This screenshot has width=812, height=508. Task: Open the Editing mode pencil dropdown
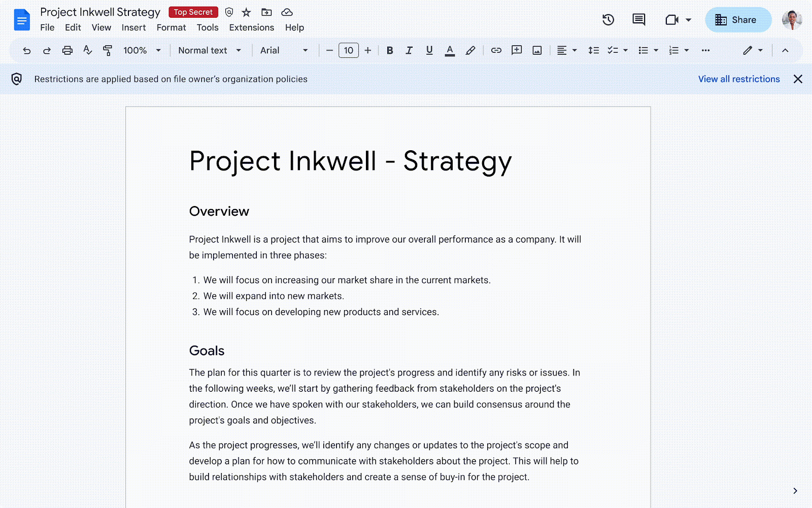753,50
